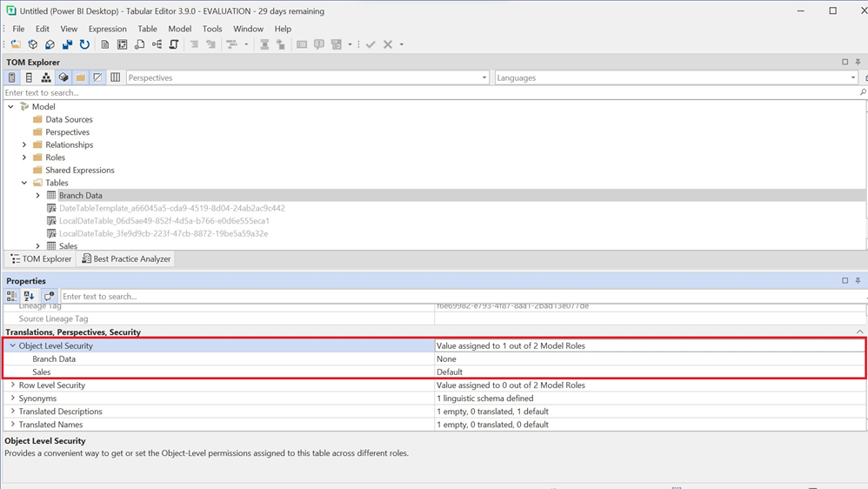The height and width of the screenshot is (489, 868).
Task: Open the Window menu
Action: (248, 29)
